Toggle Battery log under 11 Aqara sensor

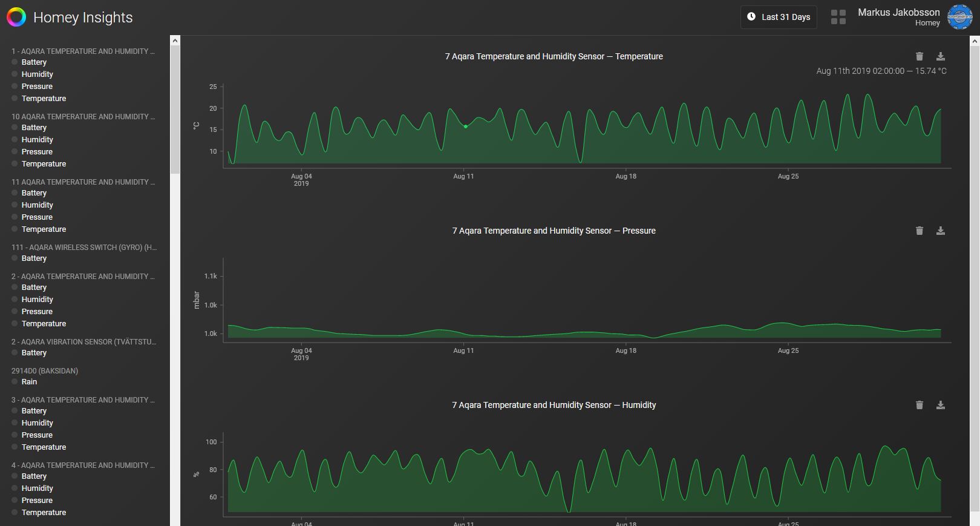pos(29,193)
